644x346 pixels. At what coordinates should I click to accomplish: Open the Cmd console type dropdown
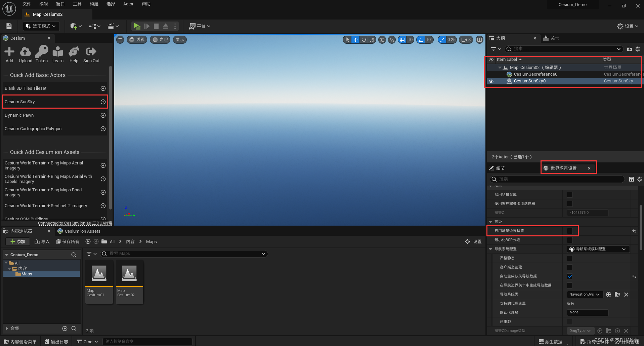(88, 342)
